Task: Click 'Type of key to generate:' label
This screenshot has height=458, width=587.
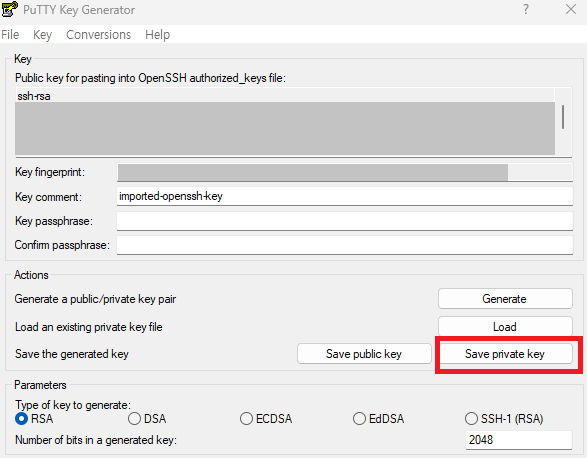Action: pos(73,405)
